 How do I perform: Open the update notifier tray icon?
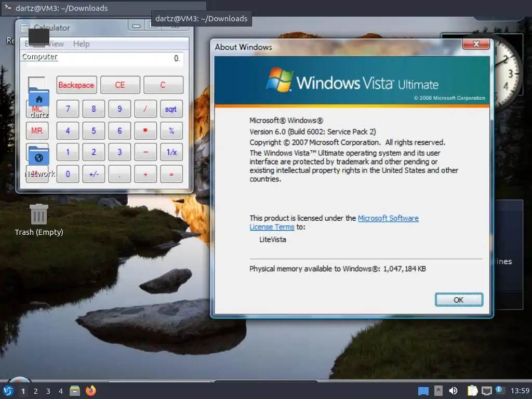click(x=500, y=390)
